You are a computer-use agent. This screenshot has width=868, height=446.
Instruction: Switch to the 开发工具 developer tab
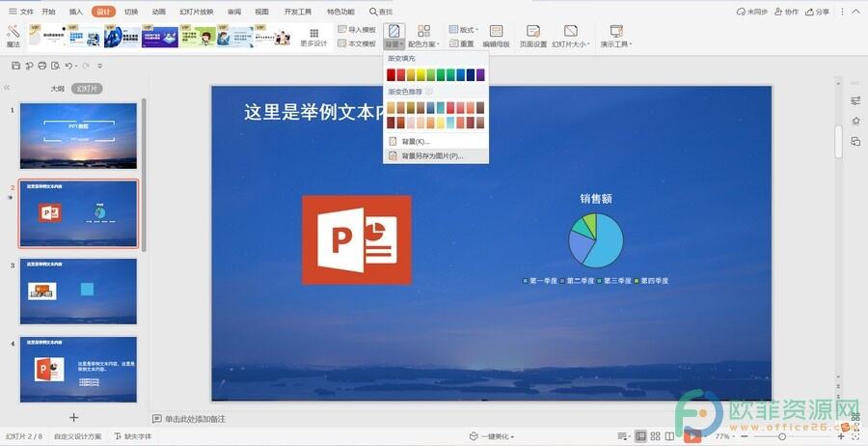coord(298,12)
